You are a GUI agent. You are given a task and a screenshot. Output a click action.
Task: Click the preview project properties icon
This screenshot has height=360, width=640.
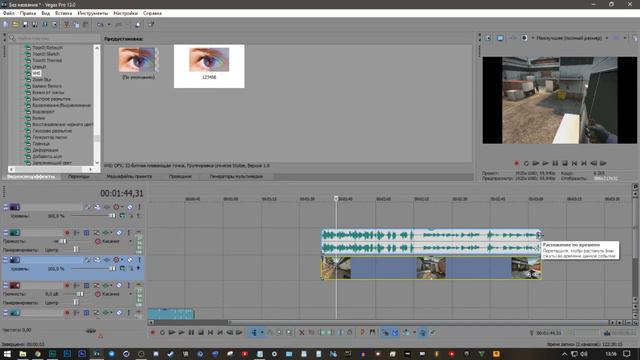point(488,38)
